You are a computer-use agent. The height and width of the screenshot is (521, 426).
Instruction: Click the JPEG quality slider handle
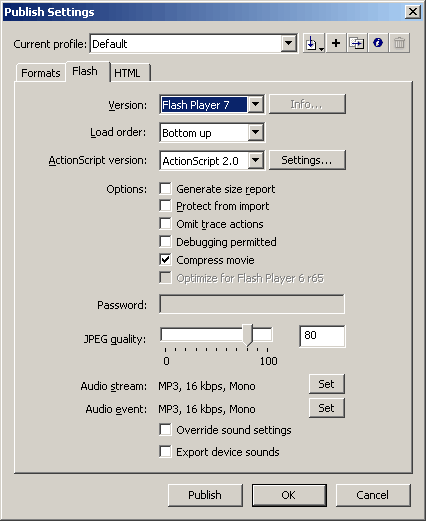click(x=248, y=335)
